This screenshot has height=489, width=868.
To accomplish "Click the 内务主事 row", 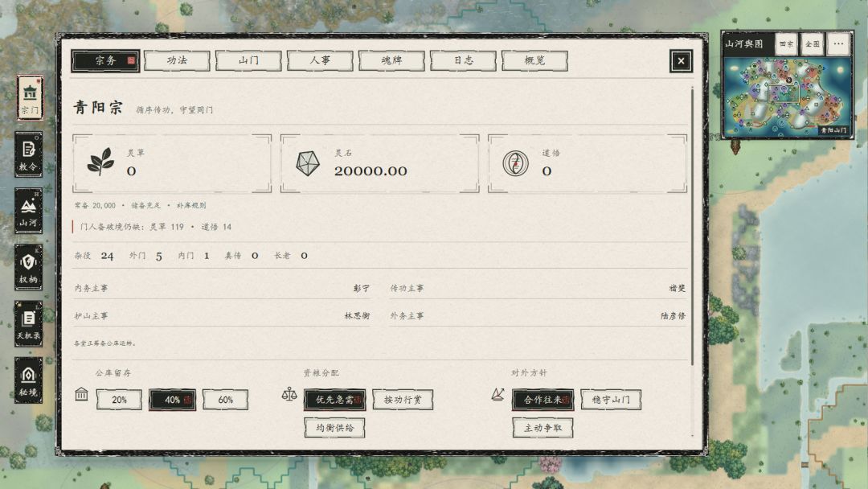I will tap(222, 288).
